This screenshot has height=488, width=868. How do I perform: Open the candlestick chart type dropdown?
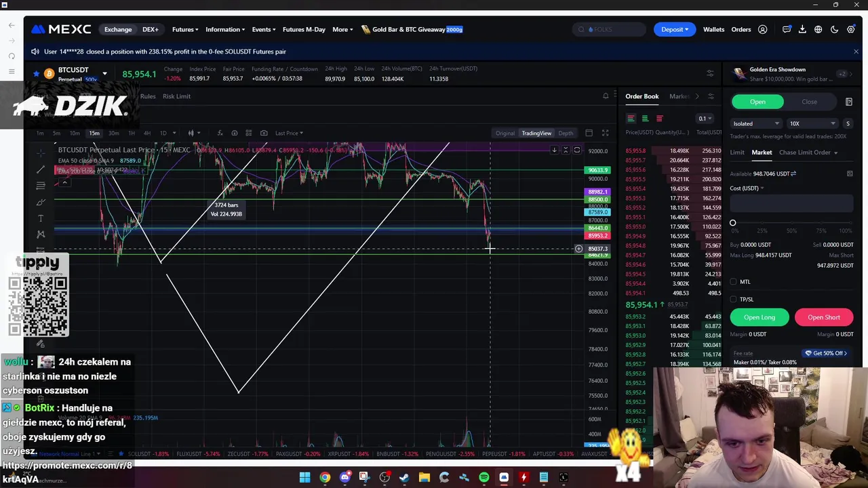pos(194,133)
